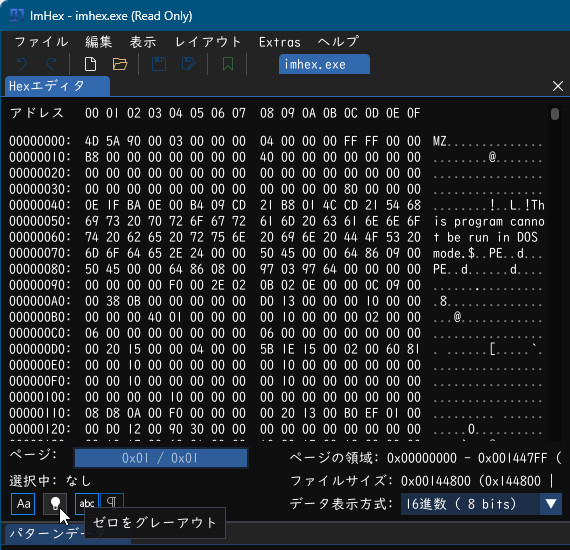This screenshot has width=570, height=550.
Task: Click the address label 00000040:
Action: pos(40,205)
